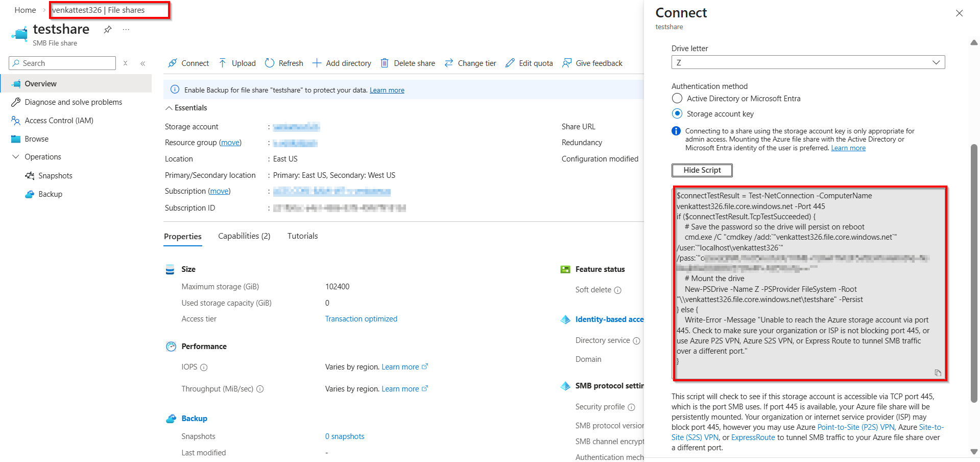The height and width of the screenshot is (462, 980).
Task: Click move link beside Resource group
Action: click(x=230, y=143)
